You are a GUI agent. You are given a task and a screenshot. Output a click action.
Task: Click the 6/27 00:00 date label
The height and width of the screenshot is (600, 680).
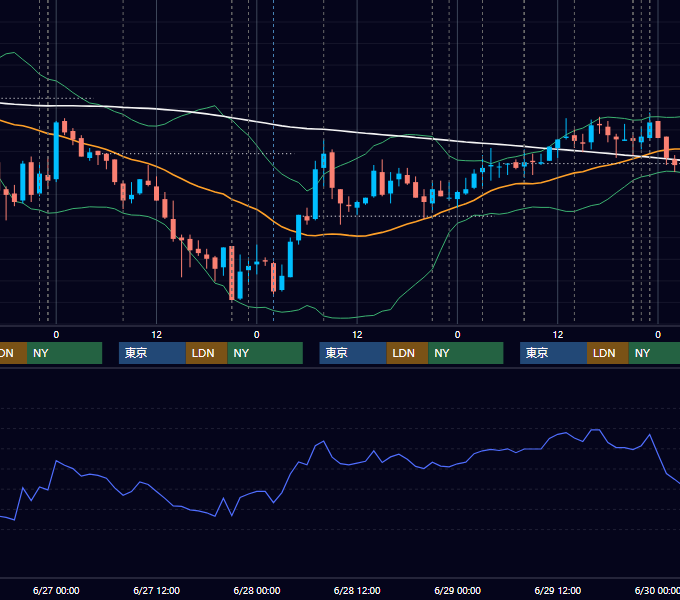pos(56,590)
